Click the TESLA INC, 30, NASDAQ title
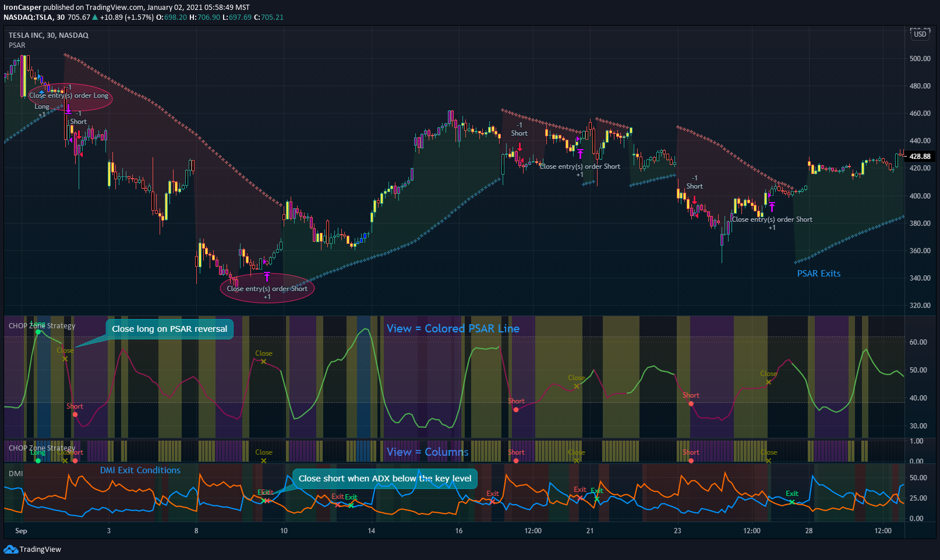Image resolution: width=940 pixels, height=560 pixels. (48, 35)
